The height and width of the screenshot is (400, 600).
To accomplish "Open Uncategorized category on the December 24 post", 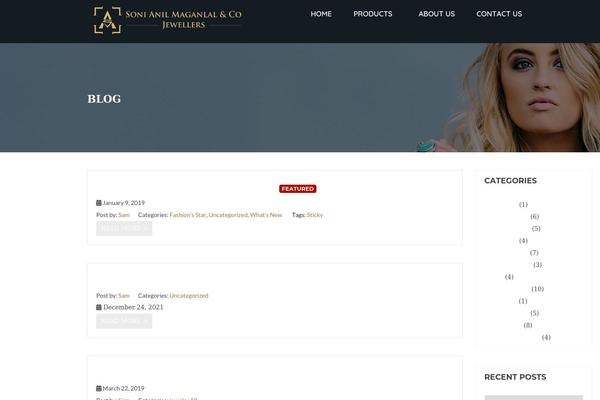I will coord(189,296).
